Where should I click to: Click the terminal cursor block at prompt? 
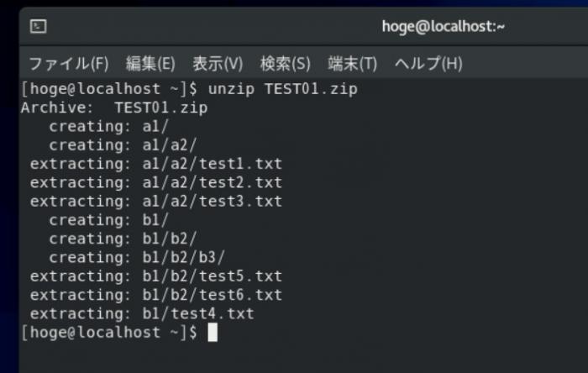tap(213, 332)
